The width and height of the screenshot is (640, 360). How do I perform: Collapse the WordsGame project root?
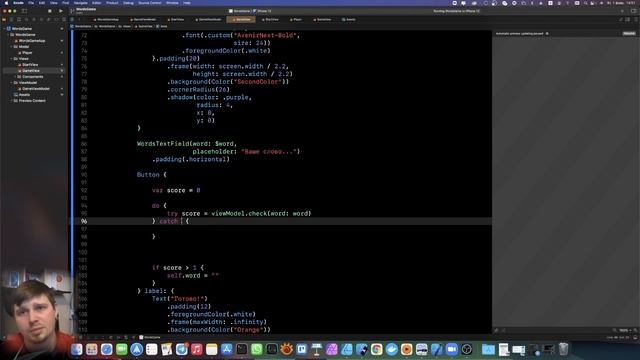click(x=4, y=29)
